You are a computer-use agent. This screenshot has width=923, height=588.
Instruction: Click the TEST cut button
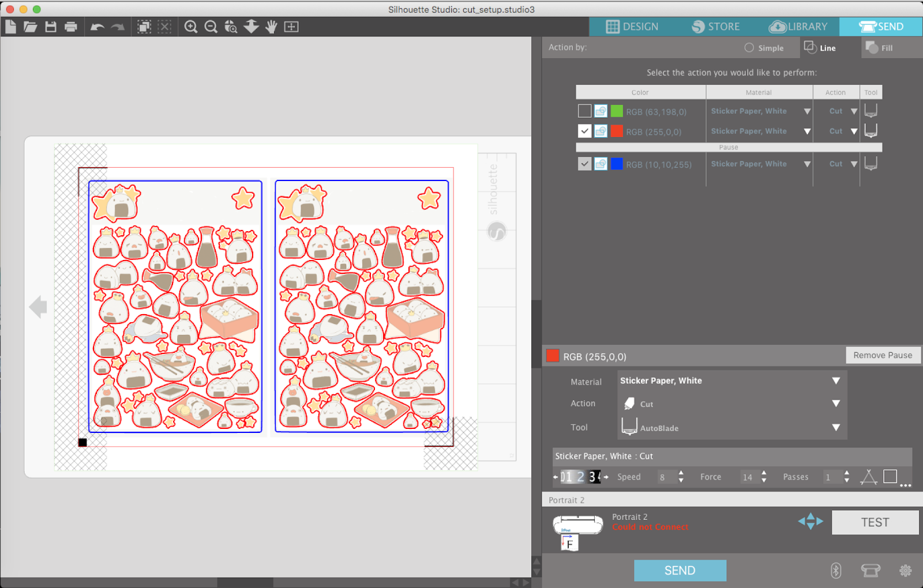click(x=875, y=522)
